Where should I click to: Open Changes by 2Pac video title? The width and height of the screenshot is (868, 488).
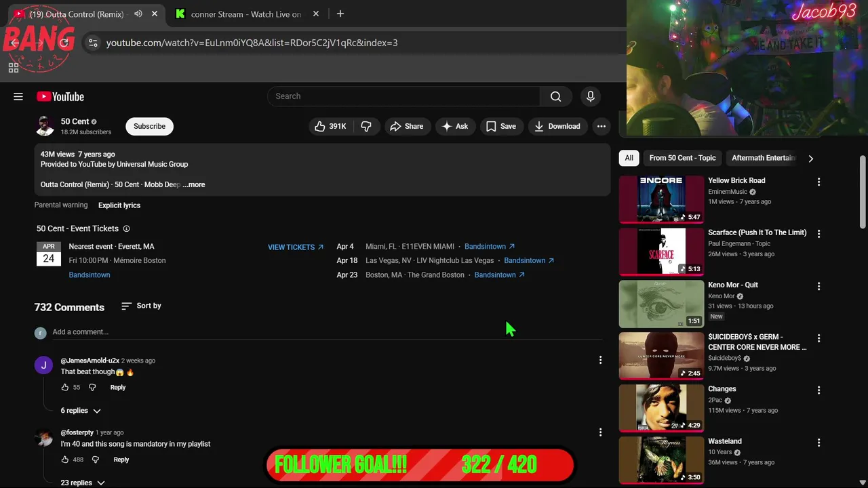722,389
